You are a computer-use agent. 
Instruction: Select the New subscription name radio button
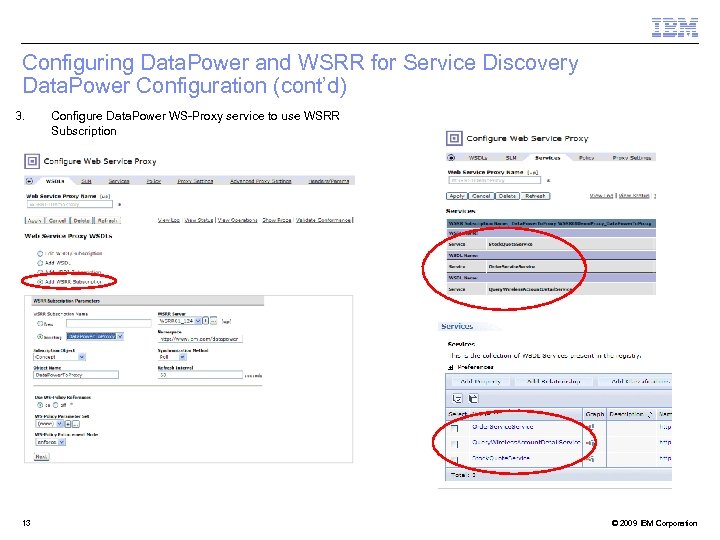click(x=40, y=323)
